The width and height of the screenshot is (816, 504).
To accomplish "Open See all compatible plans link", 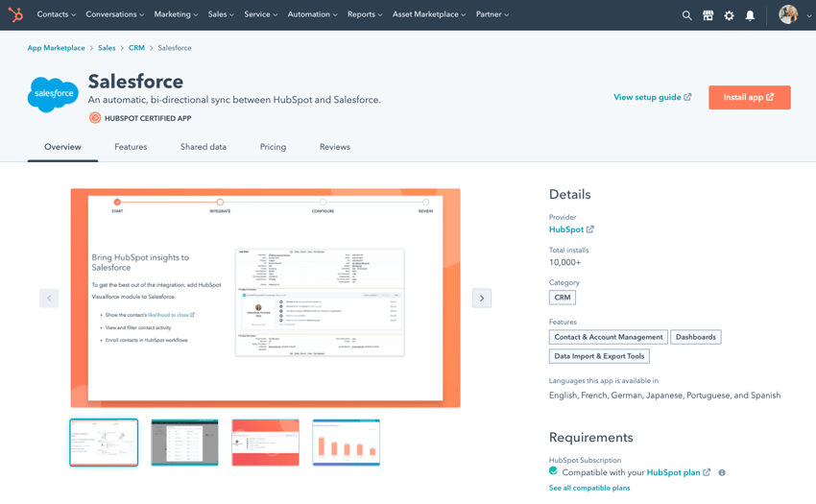I will (x=589, y=488).
